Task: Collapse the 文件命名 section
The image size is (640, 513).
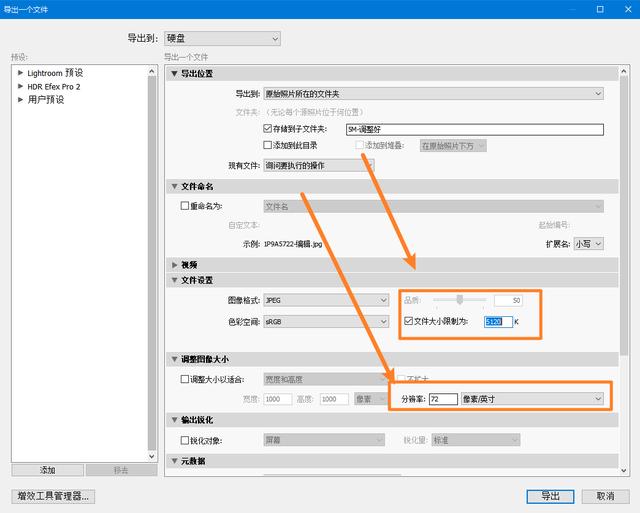Action: pos(175,186)
